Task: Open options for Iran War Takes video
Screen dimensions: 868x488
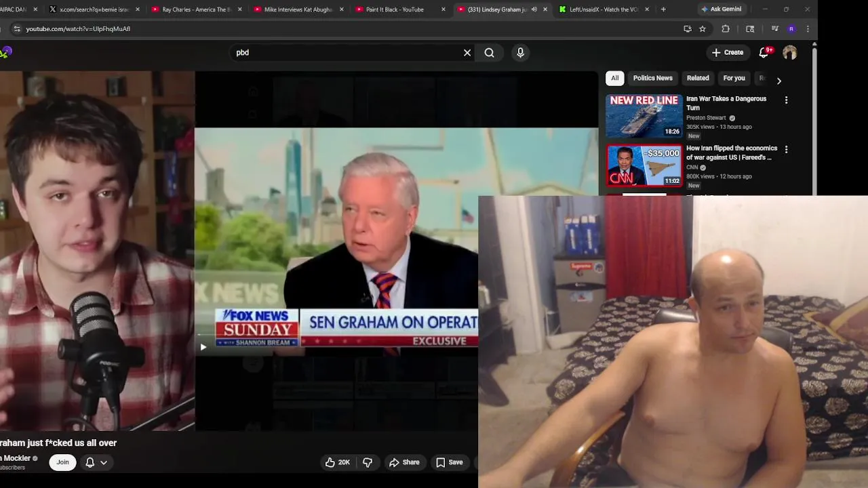Action: [x=786, y=100]
